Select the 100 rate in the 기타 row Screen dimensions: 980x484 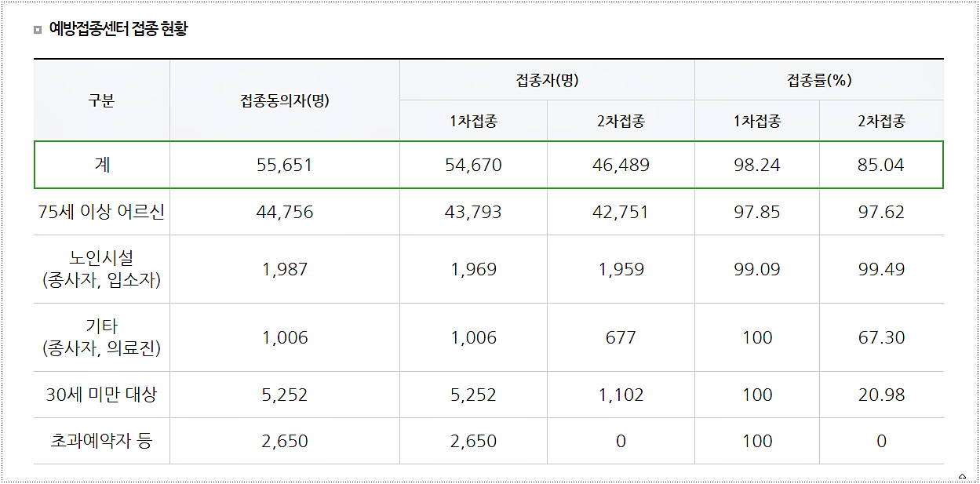point(757,338)
